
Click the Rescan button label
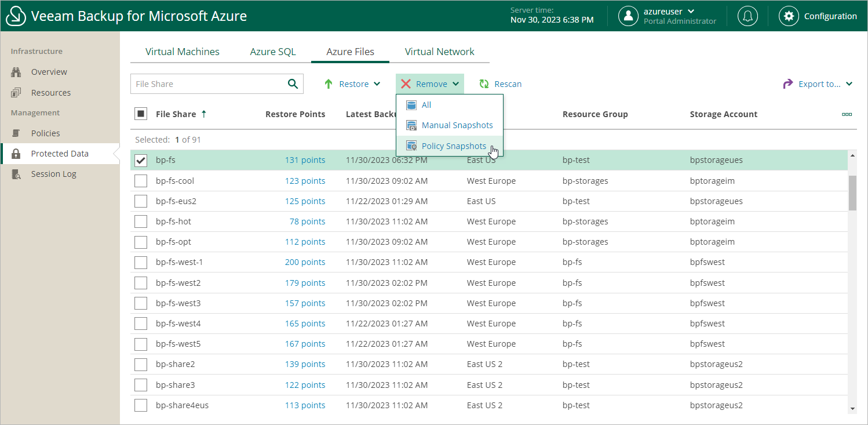[x=508, y=84]
